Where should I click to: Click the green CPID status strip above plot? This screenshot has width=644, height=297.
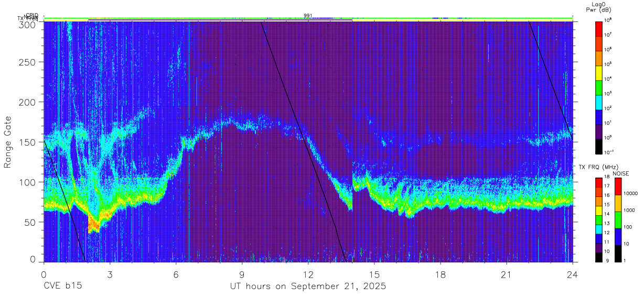(308, 18)
